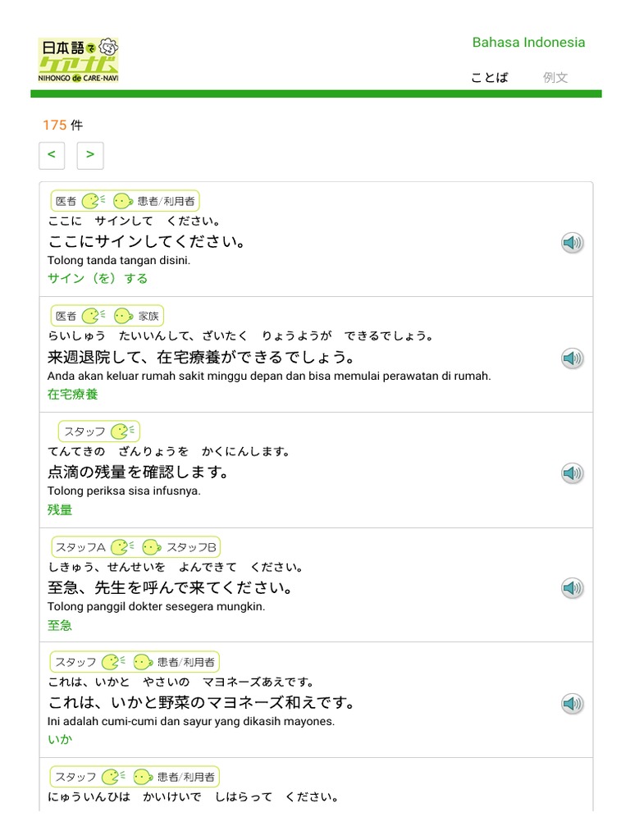
Task: Click the Nihongo de Care-Navi logo
Action: (x=78, y=59)
